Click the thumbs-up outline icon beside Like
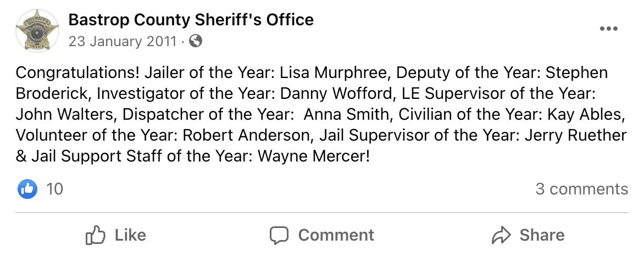The image size is (644, 256). [95, 235]
